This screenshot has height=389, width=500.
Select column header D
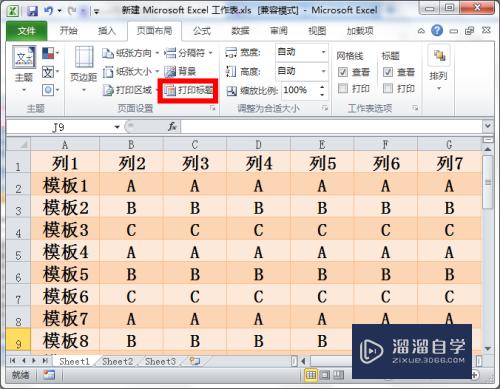click(258, 145)
